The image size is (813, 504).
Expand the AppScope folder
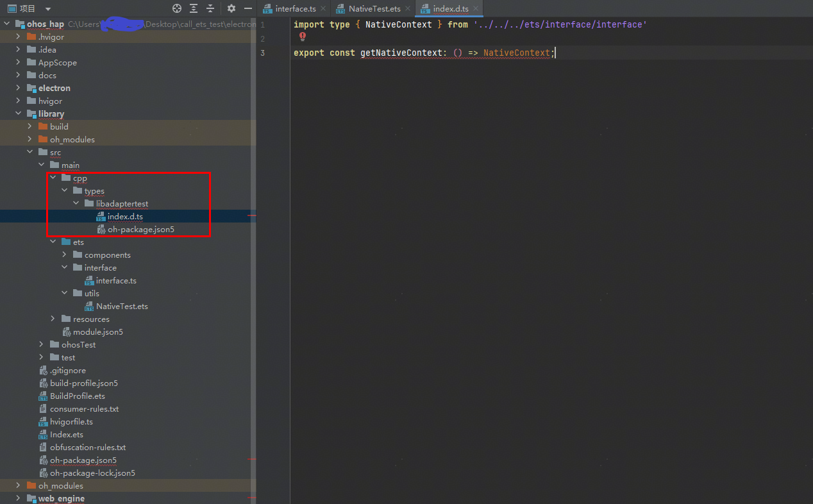(x=19, y=63)
